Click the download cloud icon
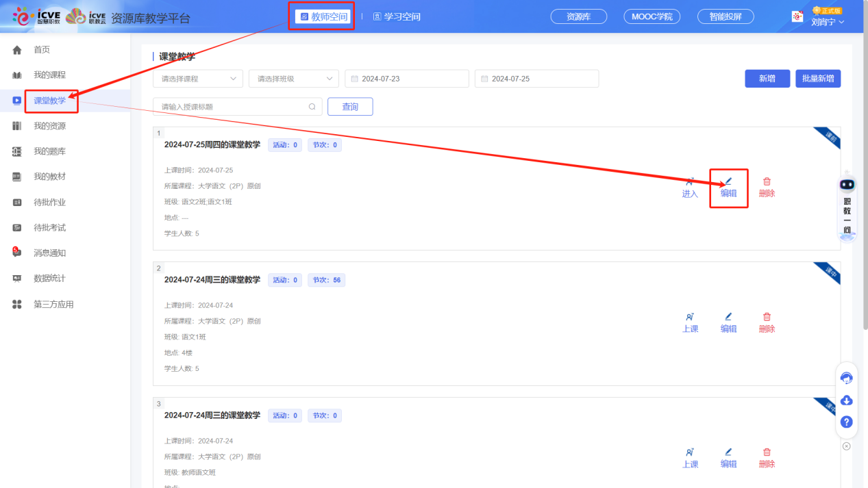Screen dimensions: 868x488 point(847,400)
